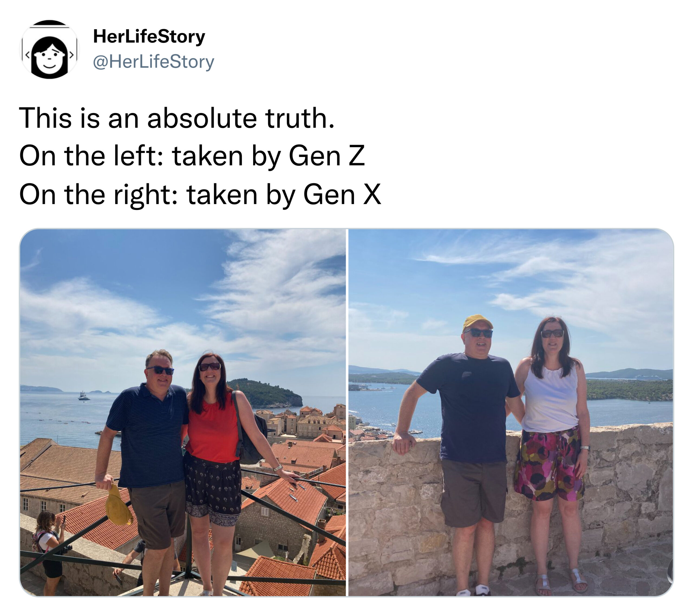The image size is (693, 616).
Task: Click the line 'On the left: taken by Gen Z'
Action: [x=192, y=156]
